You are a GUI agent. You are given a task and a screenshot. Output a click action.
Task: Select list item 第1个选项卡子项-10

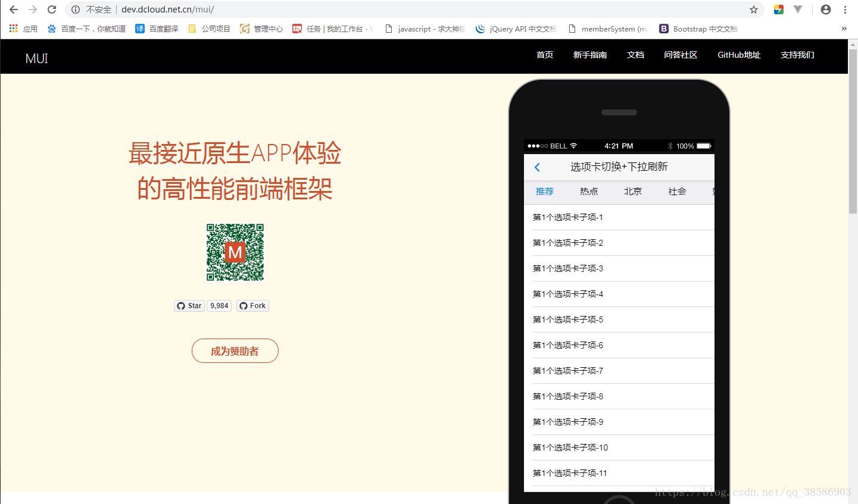click(619, 447)
